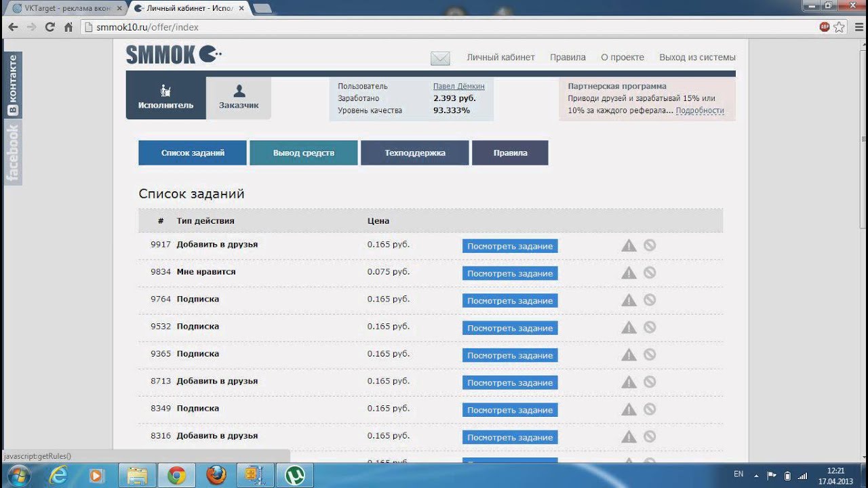The height and width of the screenshot is (488, 868).
Task: Reload the current page
Action: tap(50, 27)
